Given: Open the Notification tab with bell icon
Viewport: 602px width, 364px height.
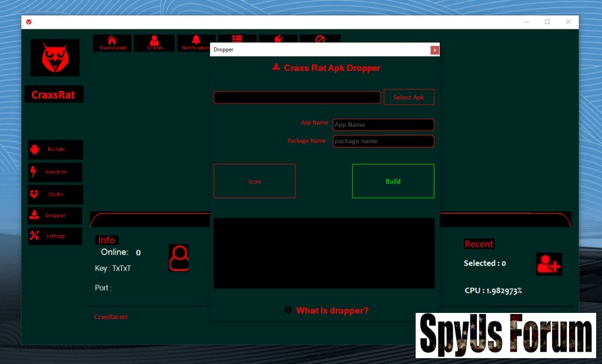Looking at the screenshot, I should [195, 43].
